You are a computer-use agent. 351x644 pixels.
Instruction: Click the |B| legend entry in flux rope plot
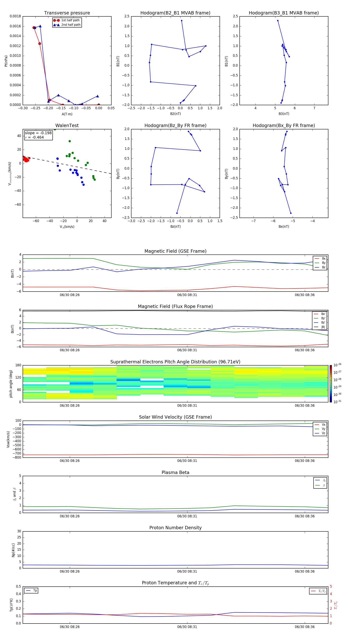point(320,327)
